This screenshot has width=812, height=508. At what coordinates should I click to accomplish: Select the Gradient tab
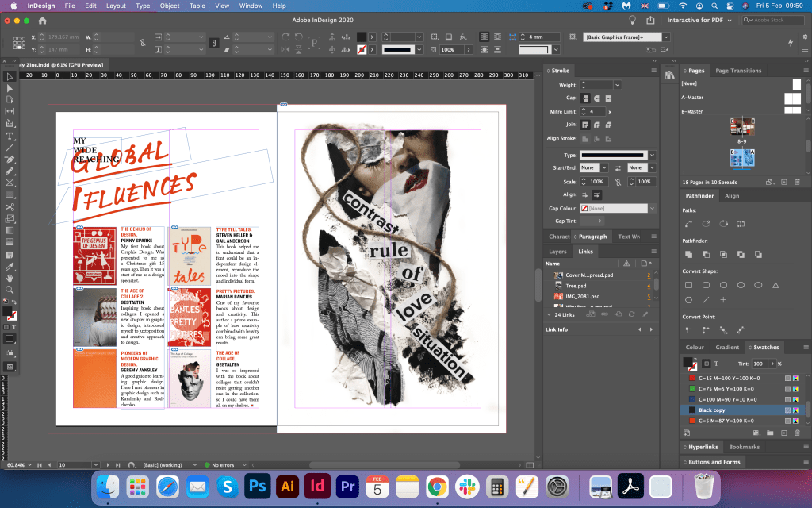coord(727,347)
